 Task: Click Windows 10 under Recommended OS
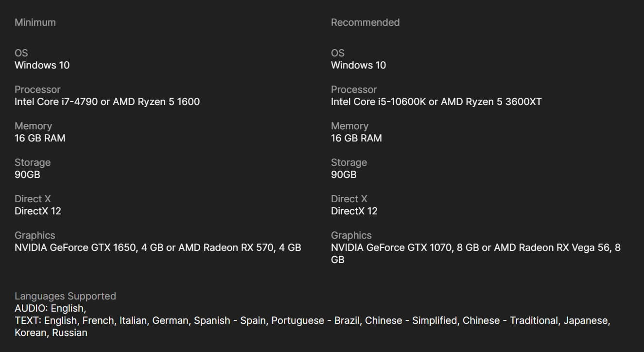[358, 65]
